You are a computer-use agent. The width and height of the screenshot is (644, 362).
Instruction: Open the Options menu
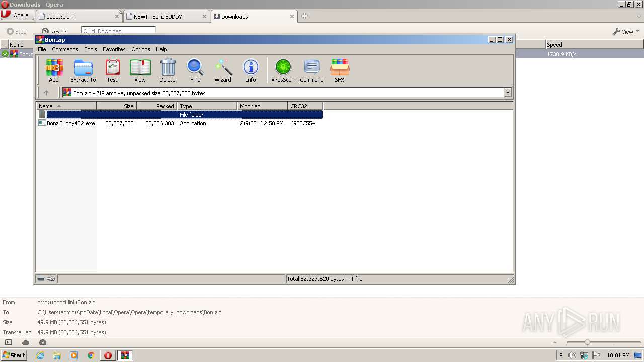click(x=141, y=49)
